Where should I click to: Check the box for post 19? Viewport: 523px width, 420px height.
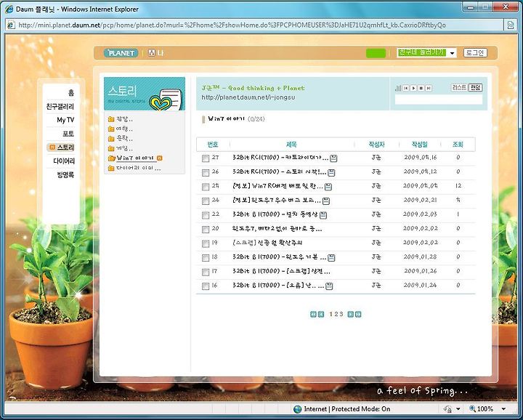(206, 243)
